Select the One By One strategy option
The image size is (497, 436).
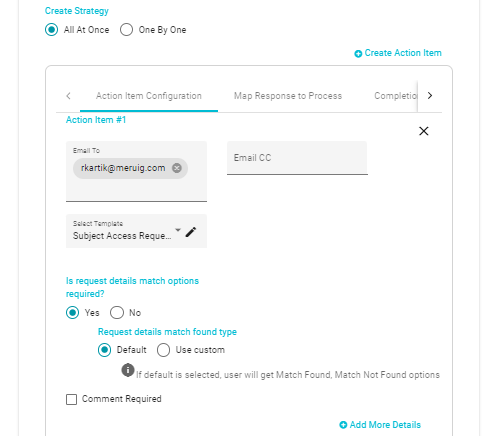[x=126, y=30]
